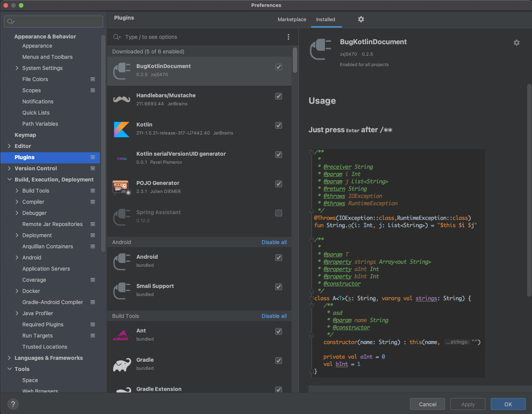Uncheck the Handlebars/Mustache plugin
The width and height of the screenshot is (532, 414).
click(279, 96)
